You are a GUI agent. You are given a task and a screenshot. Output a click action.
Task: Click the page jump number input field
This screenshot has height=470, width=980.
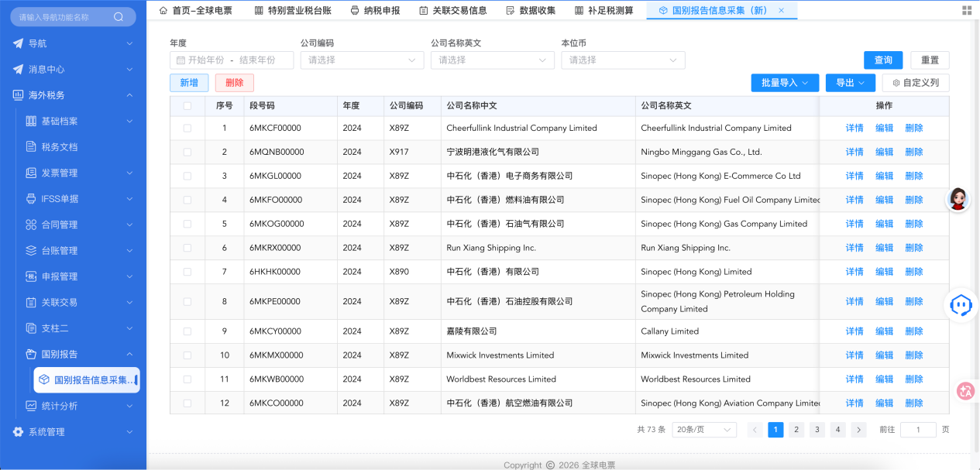[918, 430]
